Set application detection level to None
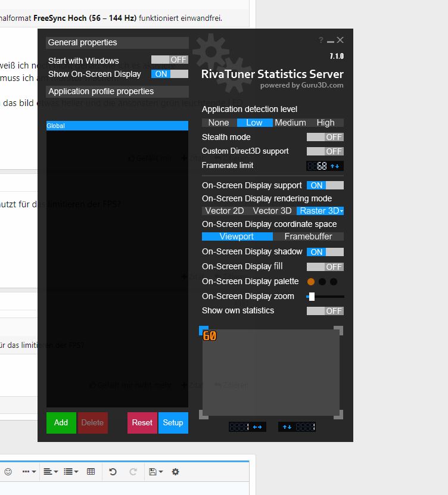This screenshot has height=495, width=448. (219, 123)
